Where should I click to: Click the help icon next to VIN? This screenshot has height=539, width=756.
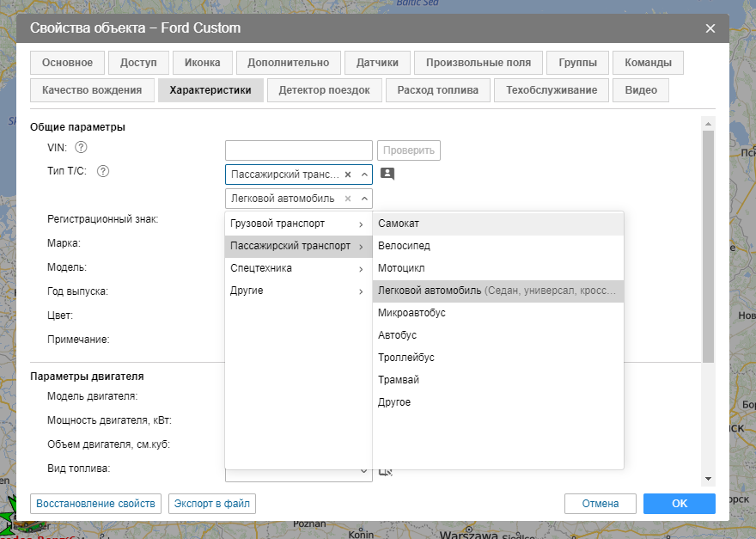(82, 148)
